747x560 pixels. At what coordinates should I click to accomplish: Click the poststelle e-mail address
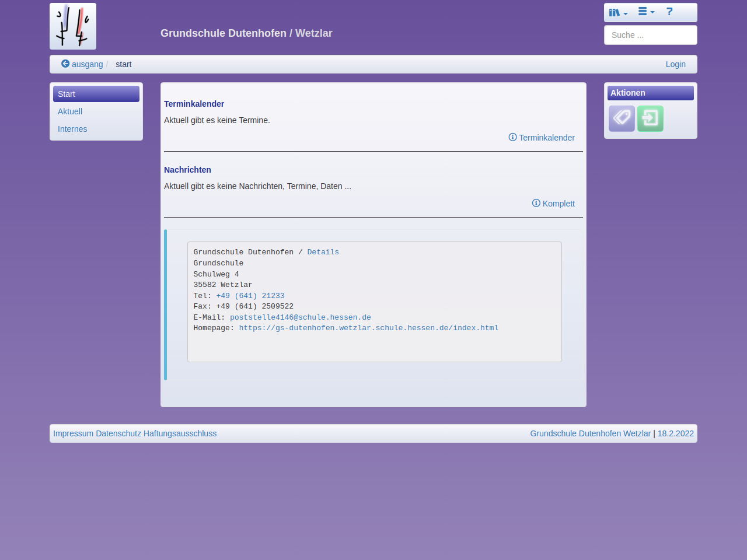tap(300, 317)
